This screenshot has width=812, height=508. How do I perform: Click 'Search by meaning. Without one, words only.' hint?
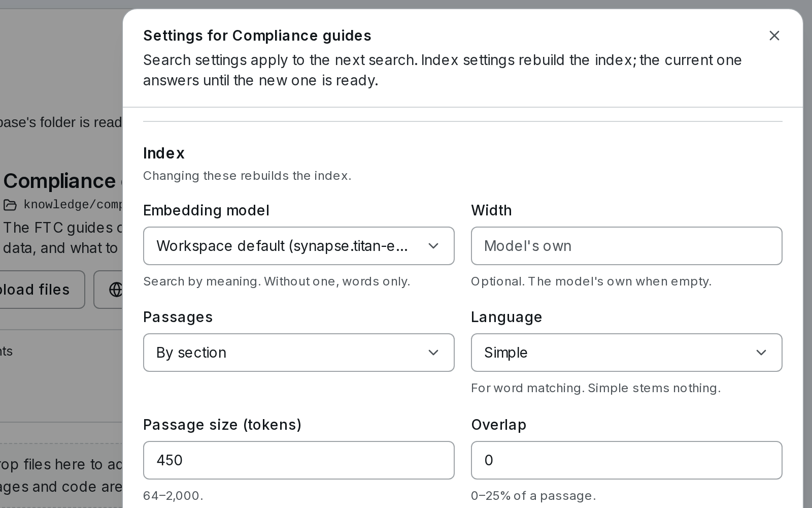pos(277,281)
